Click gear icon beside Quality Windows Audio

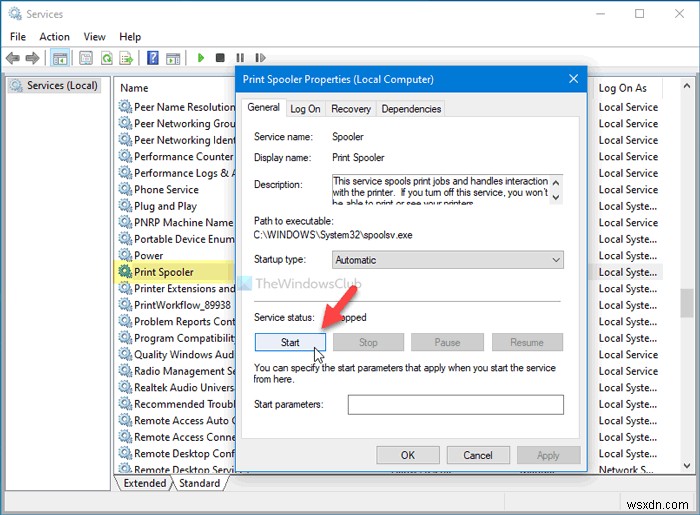pyautogui.click(x=125, y=354)
